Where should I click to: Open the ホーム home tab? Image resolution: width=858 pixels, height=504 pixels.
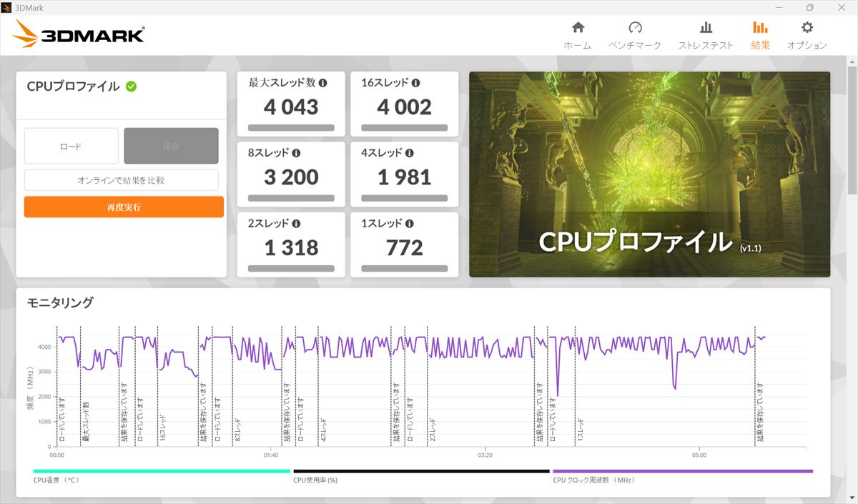tap(578, 35)
